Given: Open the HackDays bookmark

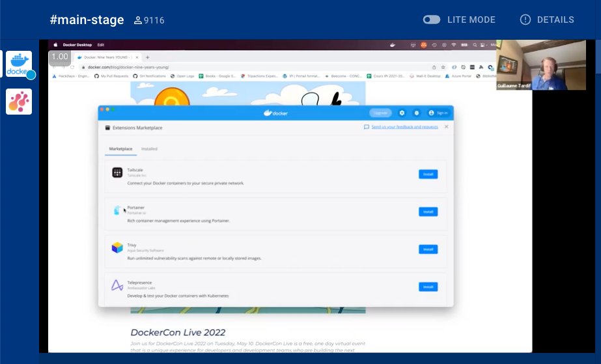Looking at the screenshot, I should (70, 76).
